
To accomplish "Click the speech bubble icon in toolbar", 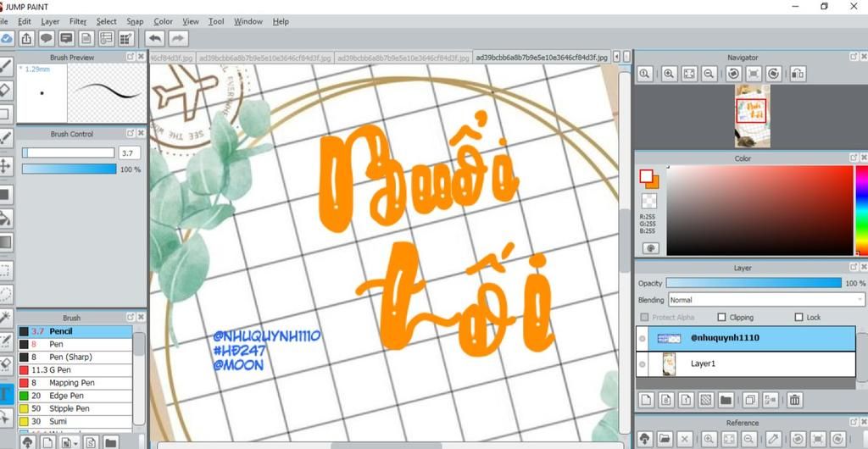I will (47, 39).
